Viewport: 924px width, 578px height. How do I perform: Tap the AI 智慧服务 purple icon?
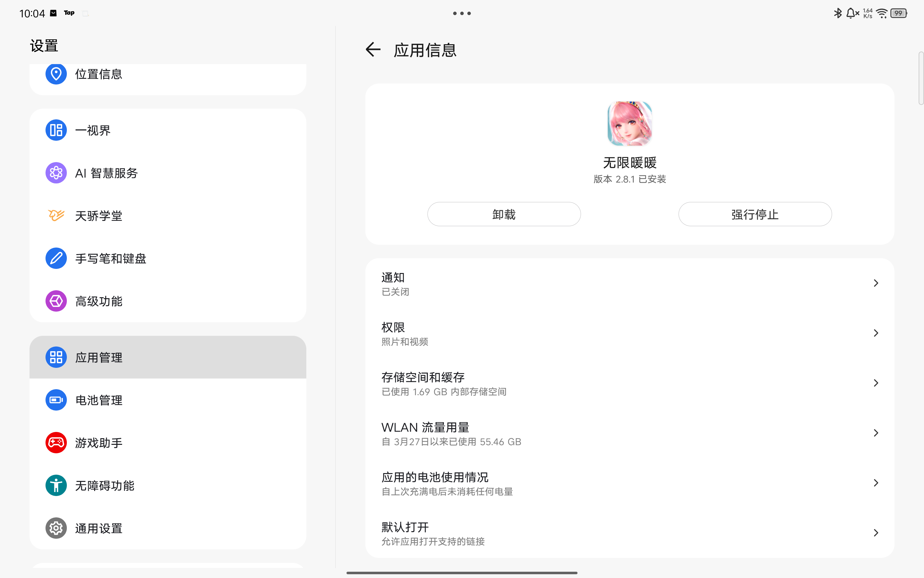click(56, 173)
